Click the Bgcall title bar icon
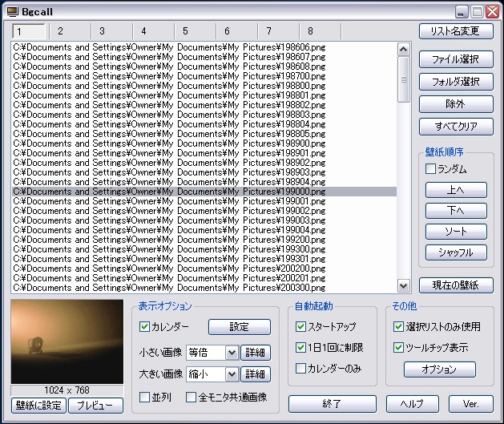The image size is (504, 424). (12, 12)
